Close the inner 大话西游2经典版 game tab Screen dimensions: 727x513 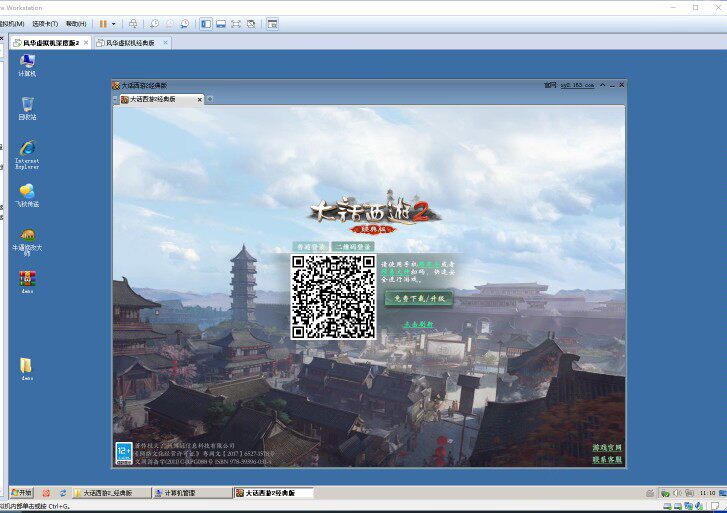click(x=200, y=99)
